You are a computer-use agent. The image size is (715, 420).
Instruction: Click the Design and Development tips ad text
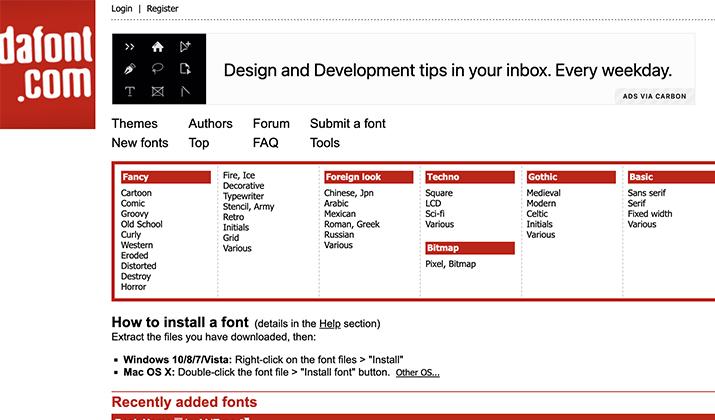click(448, 70)
